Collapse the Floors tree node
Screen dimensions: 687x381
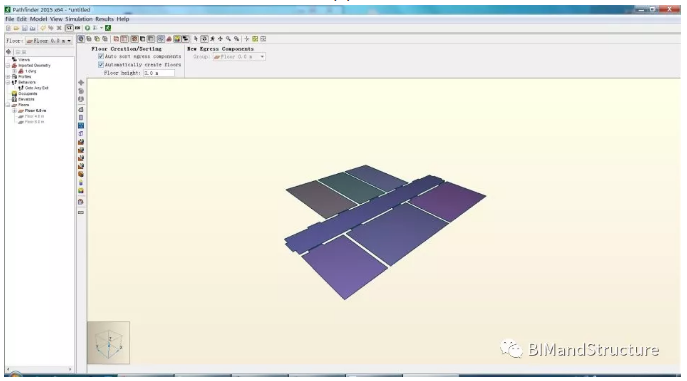[x=8, y=105]
